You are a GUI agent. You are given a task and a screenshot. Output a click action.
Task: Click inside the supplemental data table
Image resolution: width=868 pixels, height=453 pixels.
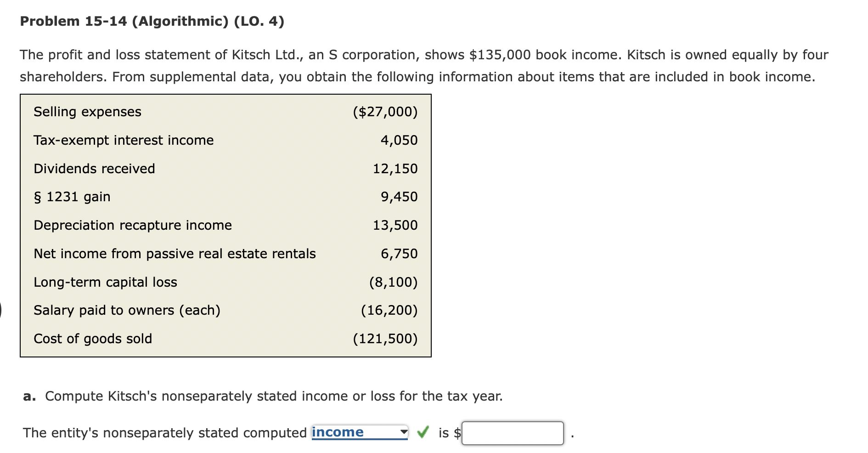pyautogui.click(x=225, y=225)
